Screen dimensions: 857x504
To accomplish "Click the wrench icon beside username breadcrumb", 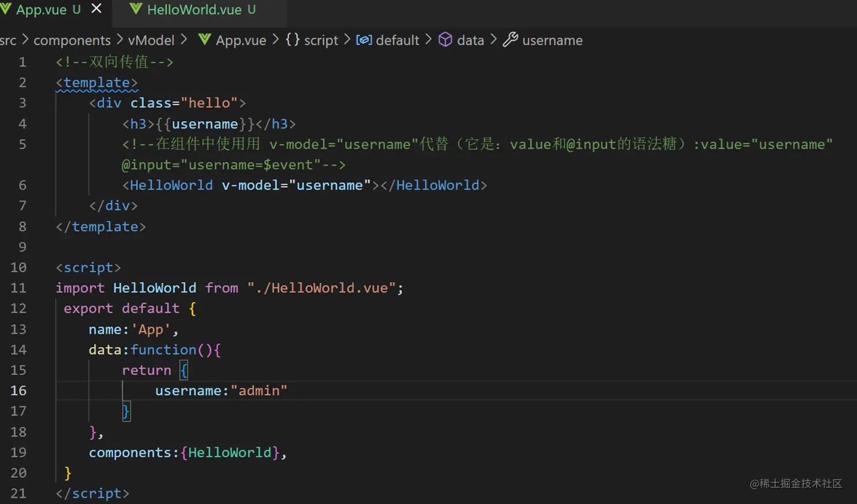I will coord(510,39).
